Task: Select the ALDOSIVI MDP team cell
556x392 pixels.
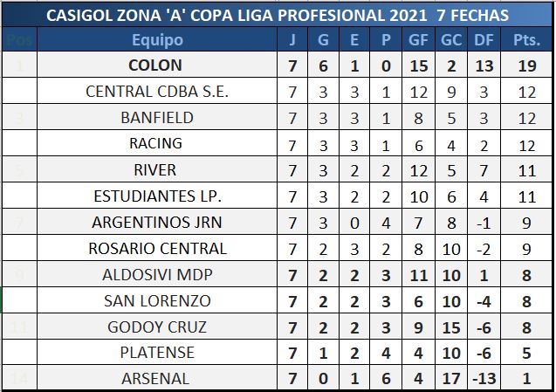Action: 157,274
